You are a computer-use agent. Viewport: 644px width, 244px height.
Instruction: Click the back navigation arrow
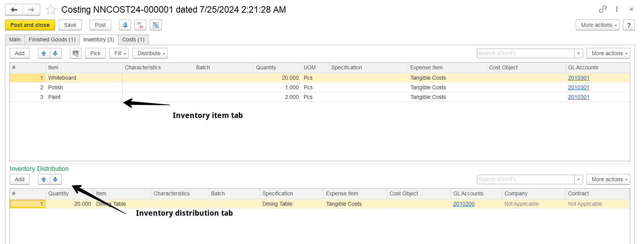click(14, 10)
